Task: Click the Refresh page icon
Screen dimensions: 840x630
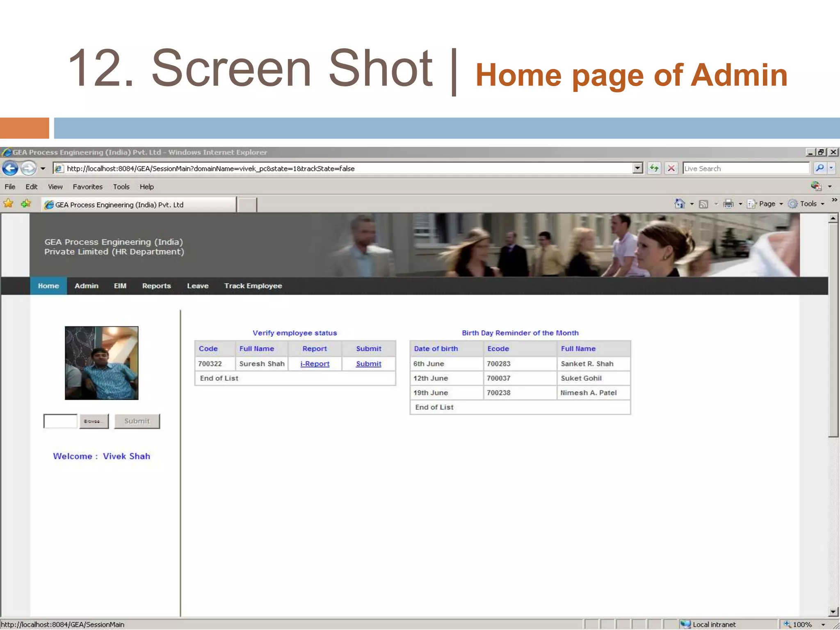Action: (654, 168)
